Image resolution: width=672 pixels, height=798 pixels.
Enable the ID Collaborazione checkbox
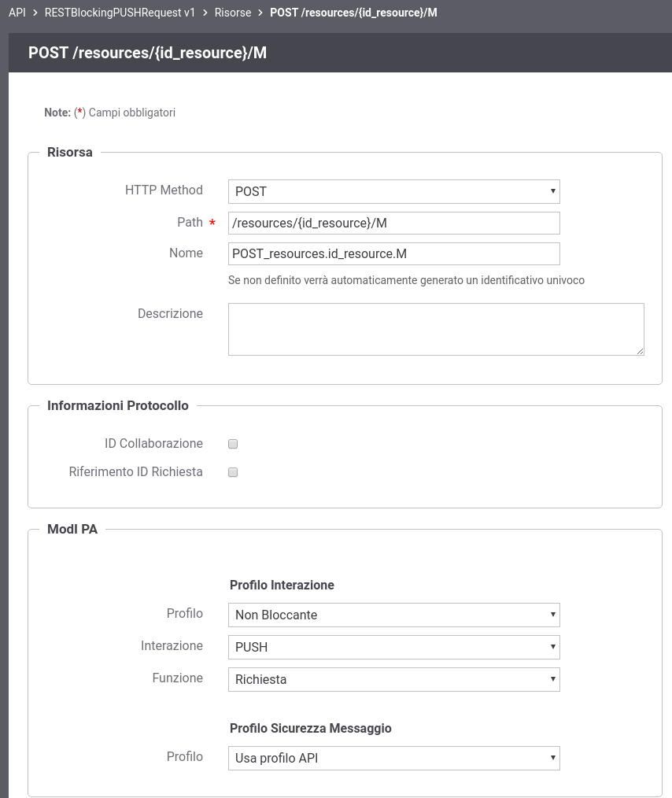(x=233, y=444)
